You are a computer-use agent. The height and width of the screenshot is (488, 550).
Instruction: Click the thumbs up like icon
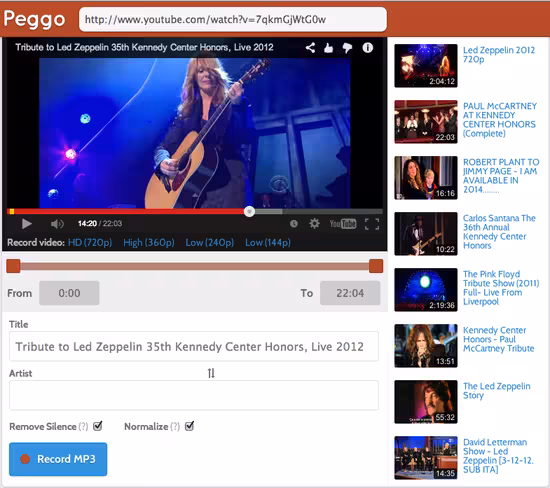point(328,48)
